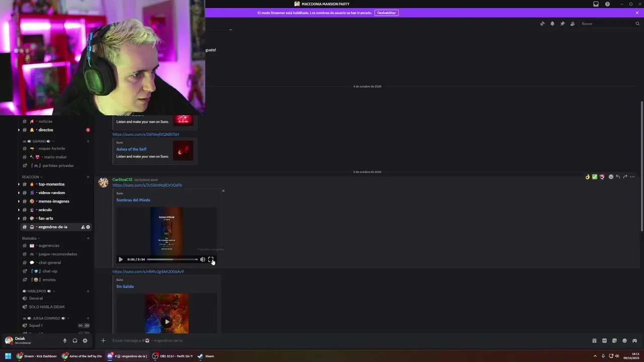Viewport: 644px width, 362px height.
Task: Collapse the GAMING category
Action: tap(38, 141)
